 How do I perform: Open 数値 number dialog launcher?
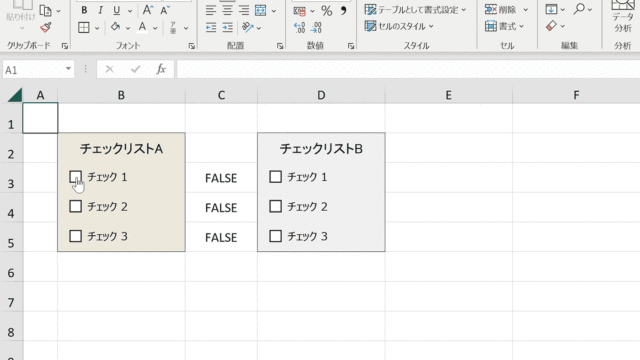tap(351, 46)
